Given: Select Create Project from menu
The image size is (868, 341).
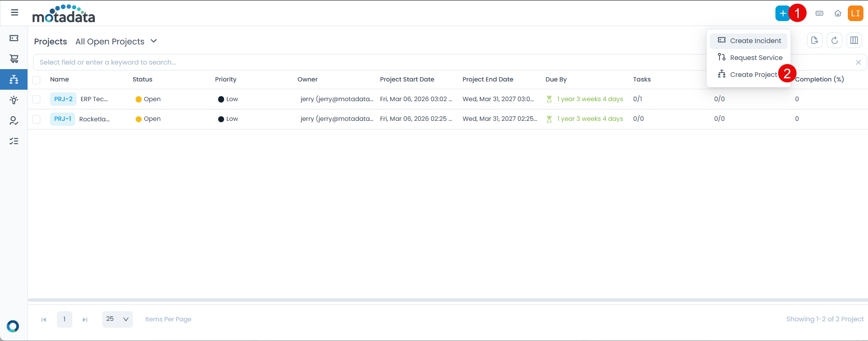Looking at the screenshot, I should pyautogui.click(x=753, y=75).
